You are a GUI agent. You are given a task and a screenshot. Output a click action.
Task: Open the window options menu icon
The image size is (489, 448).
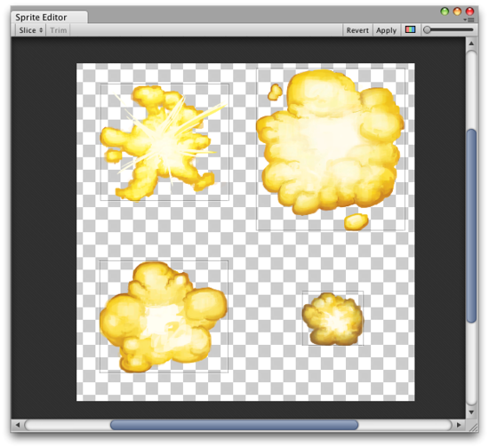coord(469,20)
